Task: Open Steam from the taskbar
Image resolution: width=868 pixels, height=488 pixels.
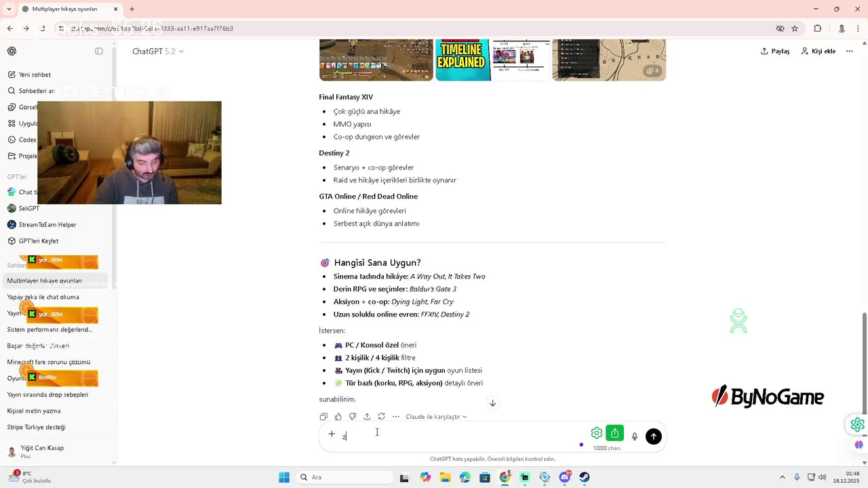Action: (585, 477)
